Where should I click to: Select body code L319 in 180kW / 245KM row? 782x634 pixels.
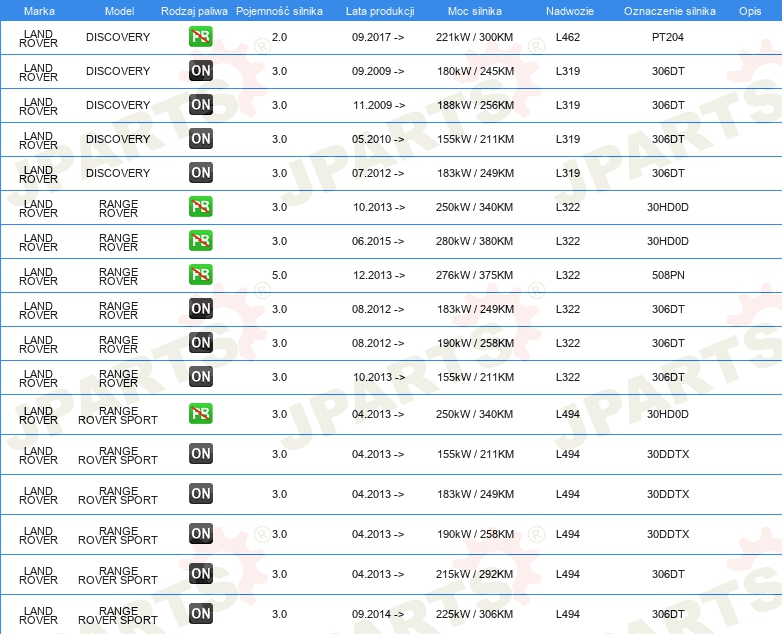point(568,71)
